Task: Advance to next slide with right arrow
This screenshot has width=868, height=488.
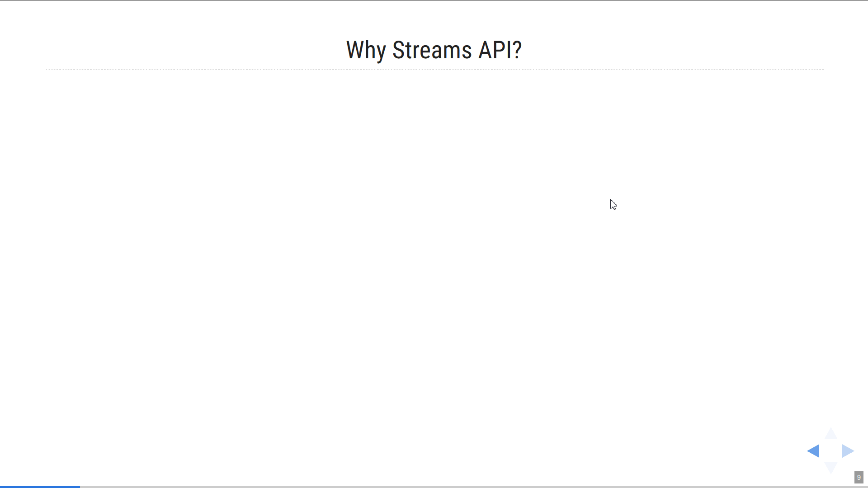Action: [848, 451]
